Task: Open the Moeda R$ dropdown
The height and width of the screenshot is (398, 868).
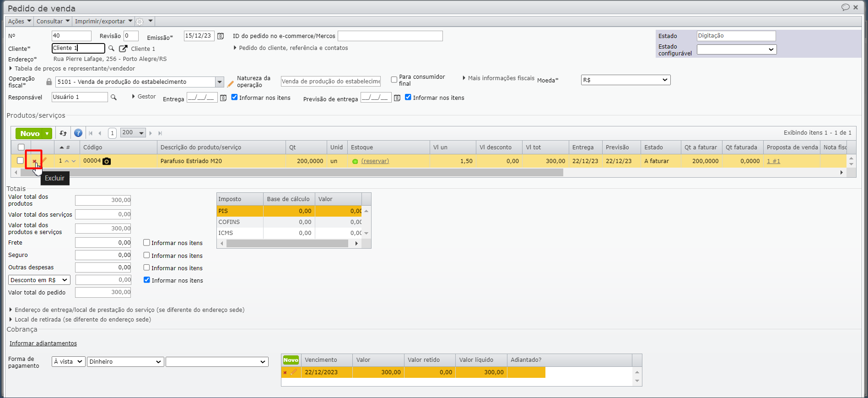Action: tap(625, 80)
